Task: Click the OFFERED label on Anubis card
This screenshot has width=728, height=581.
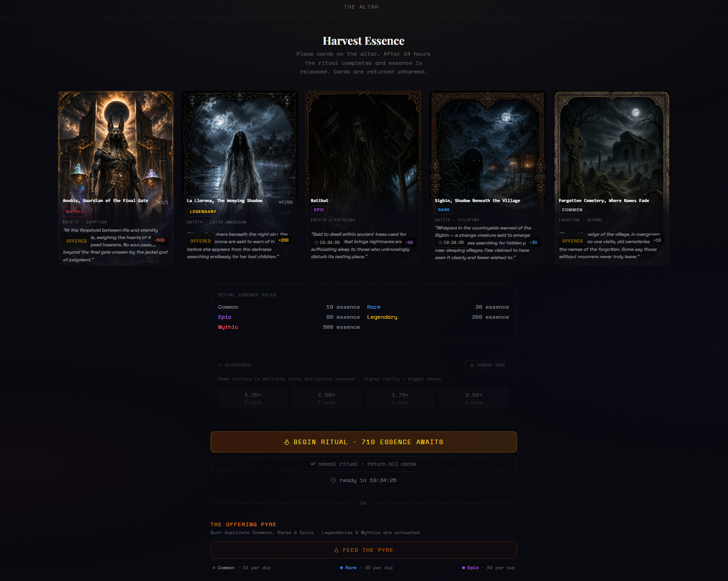Action: 77,241
